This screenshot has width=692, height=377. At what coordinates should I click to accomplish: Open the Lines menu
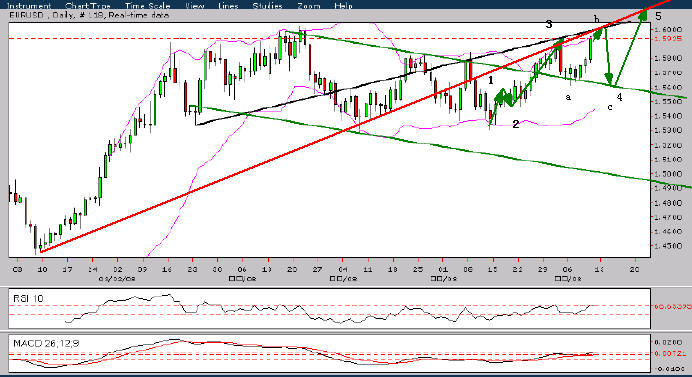click(228, 6)
